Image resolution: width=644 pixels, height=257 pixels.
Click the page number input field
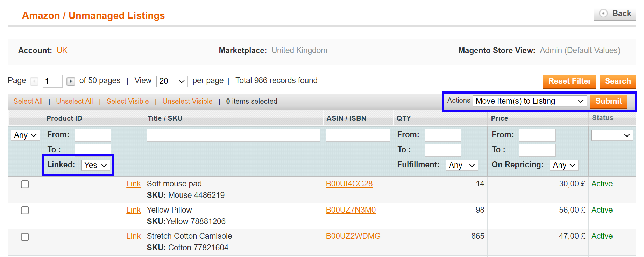[x=52, y=81]
